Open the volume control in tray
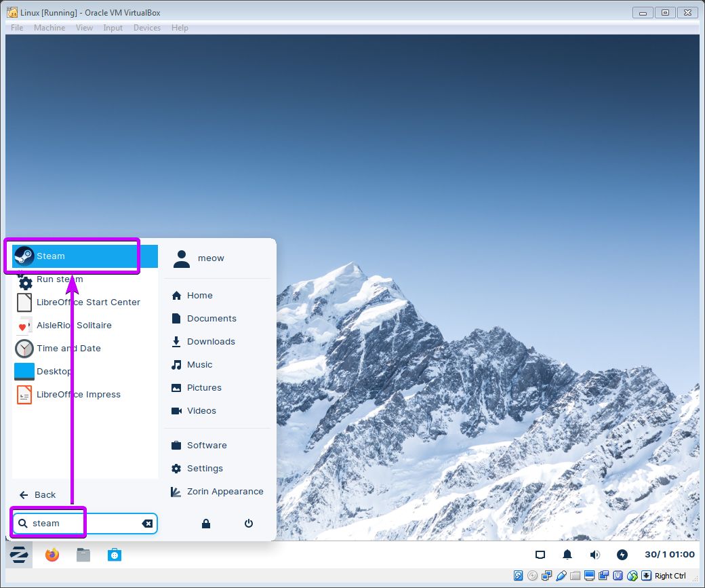This screenshot has height=588, width=705. pos(595,555)
